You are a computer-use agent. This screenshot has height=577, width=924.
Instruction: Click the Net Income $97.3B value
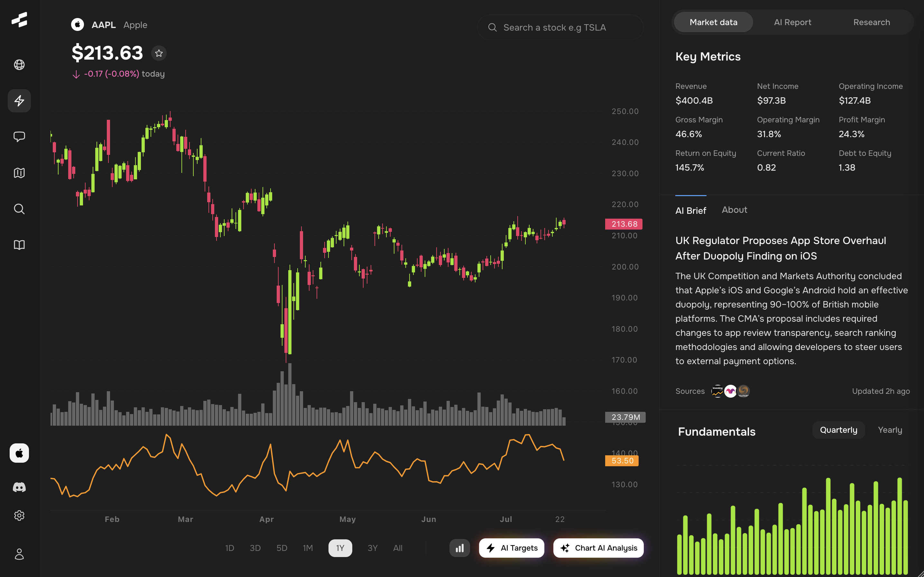tap(771, 101)
